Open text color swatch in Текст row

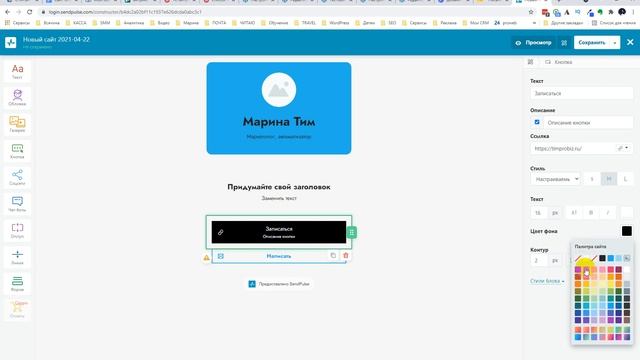pos(627,213)
